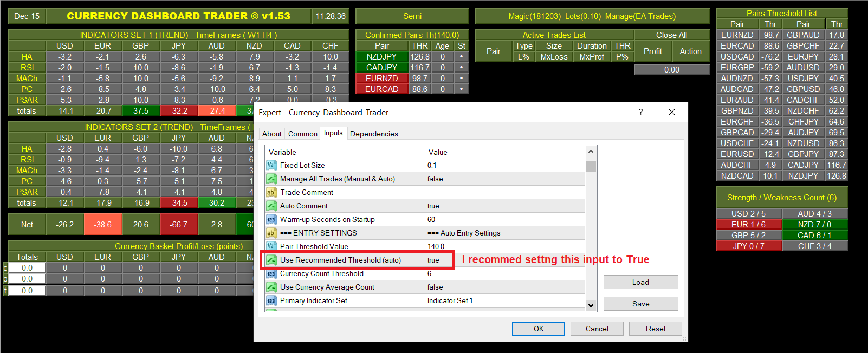Click the Basket Totals o row field
Viewport: 868px width, 353px height.
27,278
